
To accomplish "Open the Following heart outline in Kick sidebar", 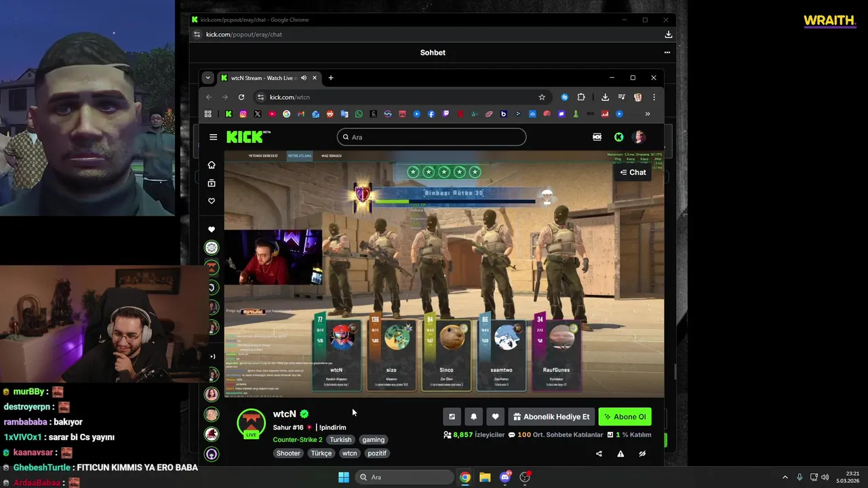I will tap(212, 201).
